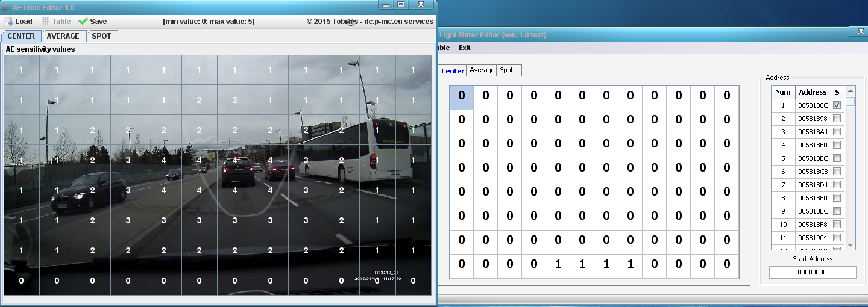Uncheck the checkbox for address 005B188C
Viewport: 868px width, 307px height.
click(837, 105)
